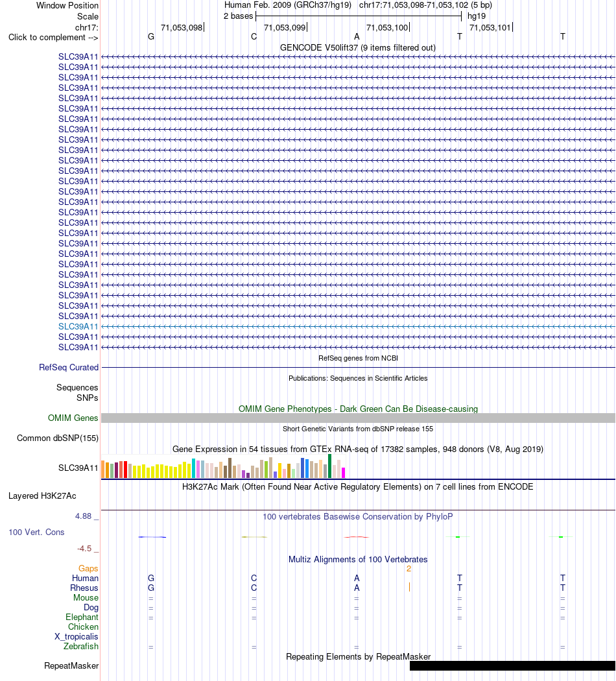Click the RefSeq Curated track label
Viewport: 616px width, 681px height.
[69, 368]
